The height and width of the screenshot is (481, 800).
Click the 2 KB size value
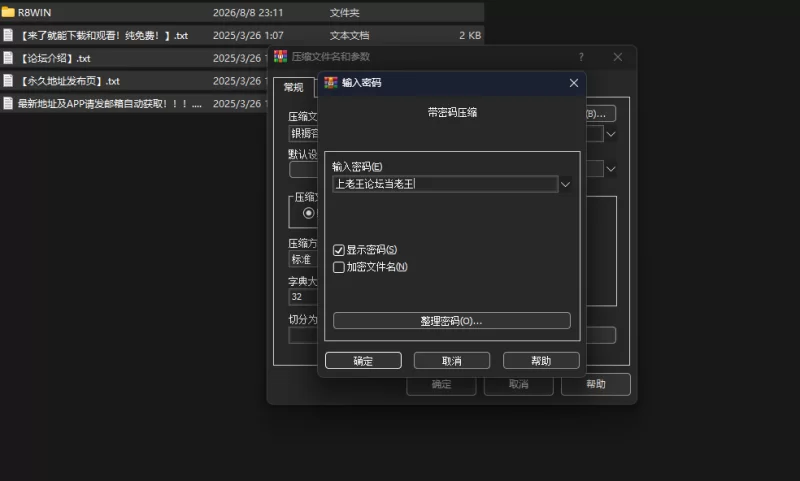470,35
